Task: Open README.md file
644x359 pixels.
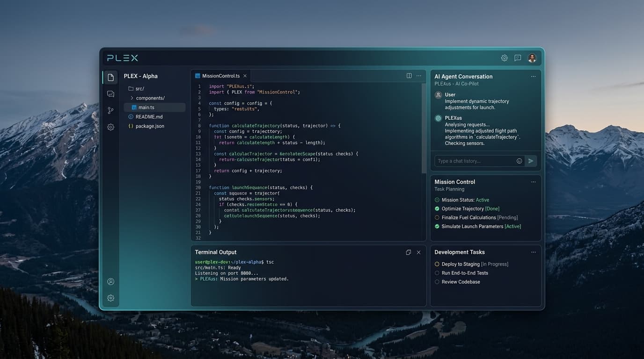Action: point(146,117)
